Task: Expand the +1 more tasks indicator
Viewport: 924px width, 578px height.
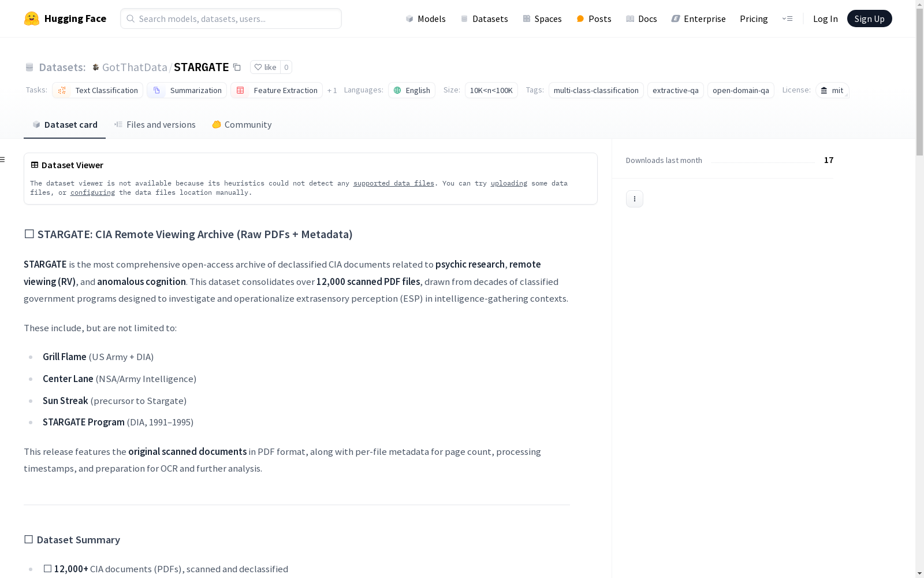Action: [332, 90]
